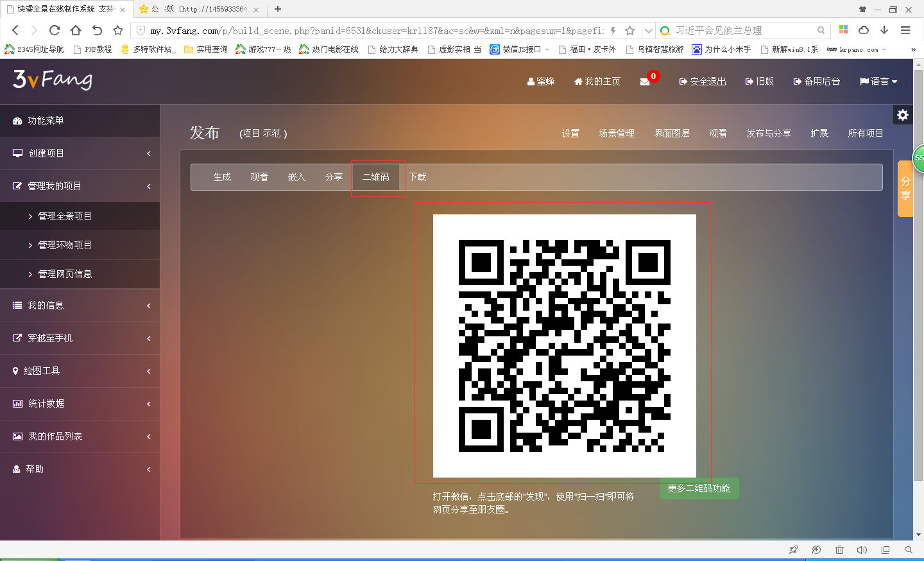
Task: Switch to the 嵌入 tab
Action: coord(296,177)
